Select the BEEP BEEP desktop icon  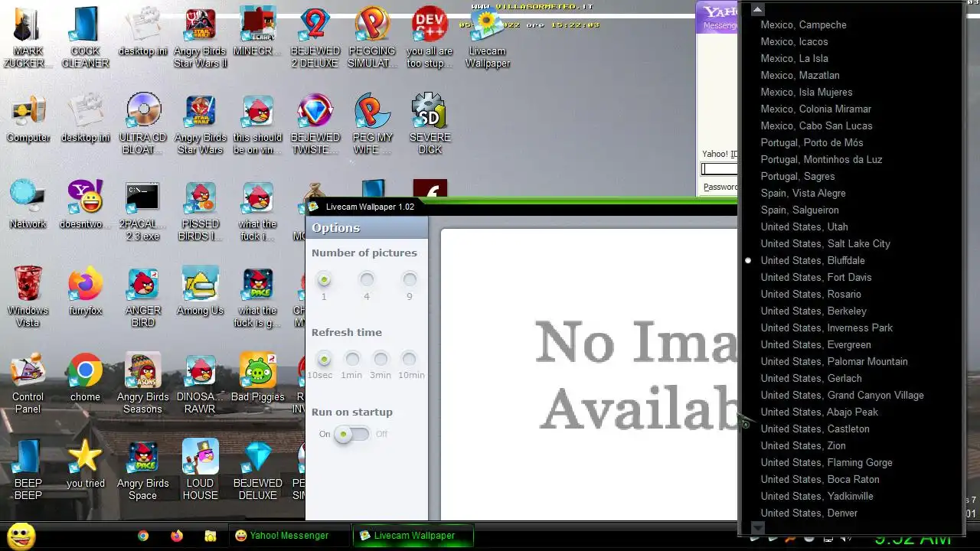tap(28, 471)
